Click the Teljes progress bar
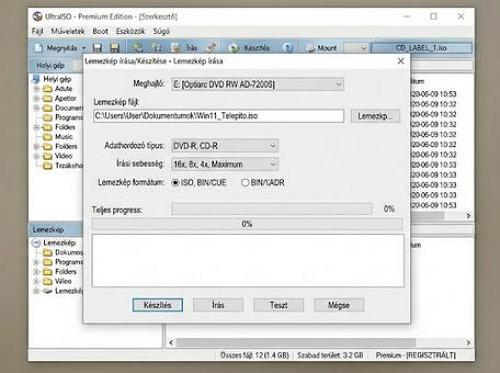The height and width of the screenshot is (373, 500). pos(272,209)
